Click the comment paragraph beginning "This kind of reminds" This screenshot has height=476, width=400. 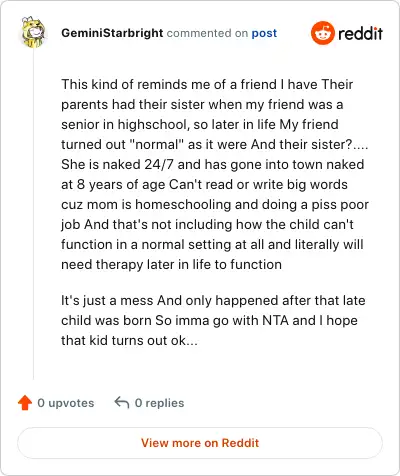(215, 174)
